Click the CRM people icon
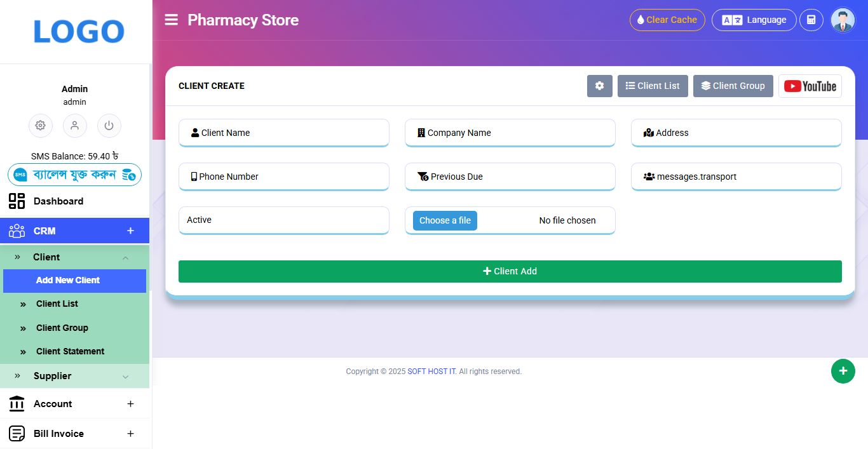This screenshot has height=449, width=868. click(17, 231)
